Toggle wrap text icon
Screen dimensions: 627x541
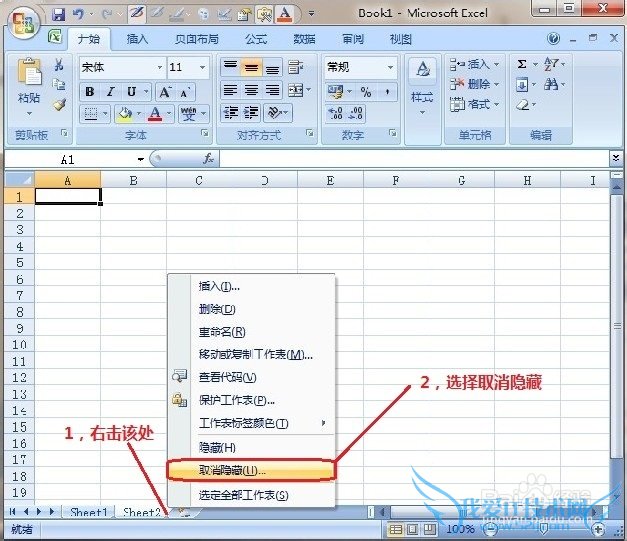click(296, 67)
